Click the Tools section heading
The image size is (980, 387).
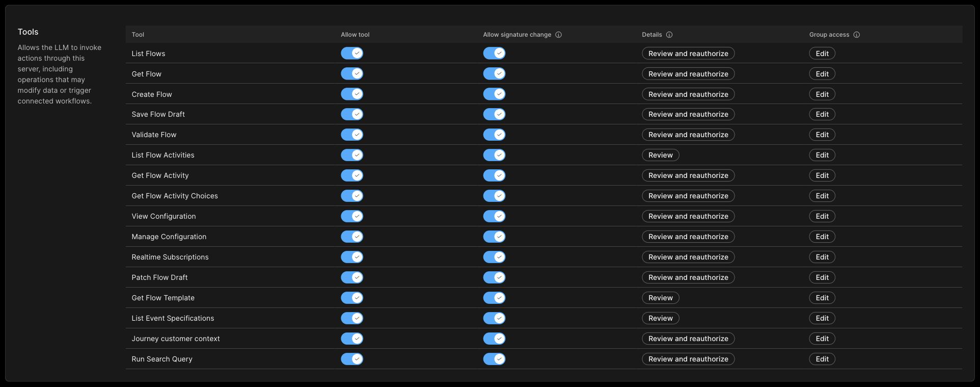[x=28, y=32]
